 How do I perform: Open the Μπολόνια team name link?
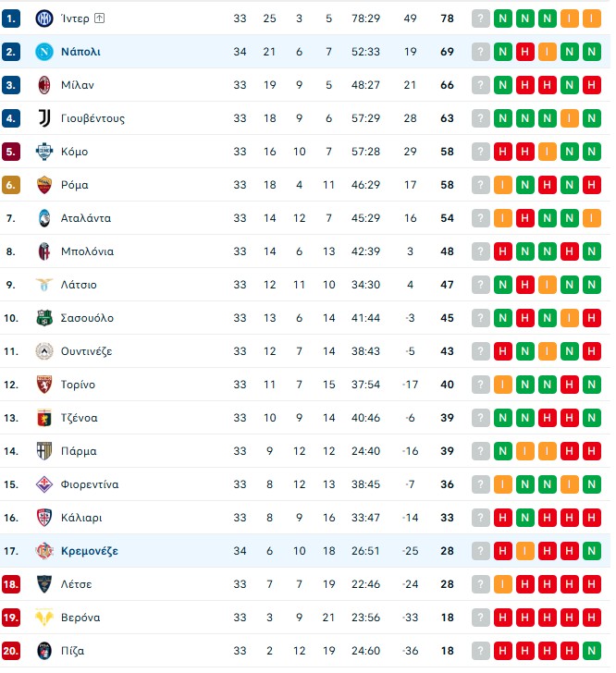point(88,251)
